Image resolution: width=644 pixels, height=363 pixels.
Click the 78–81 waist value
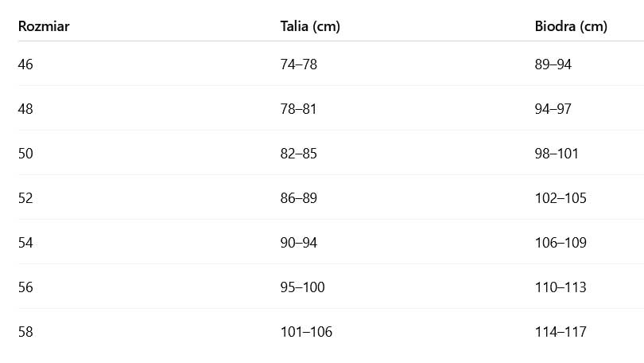299,109
